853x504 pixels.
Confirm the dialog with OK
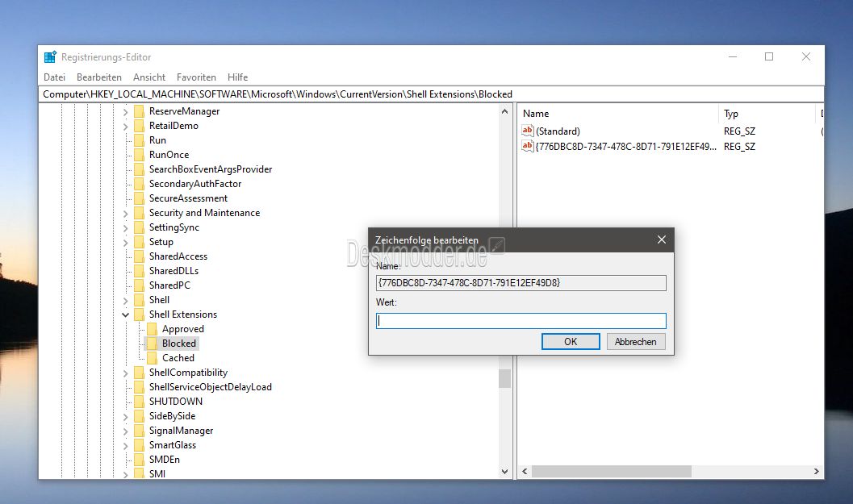(571, 341)
